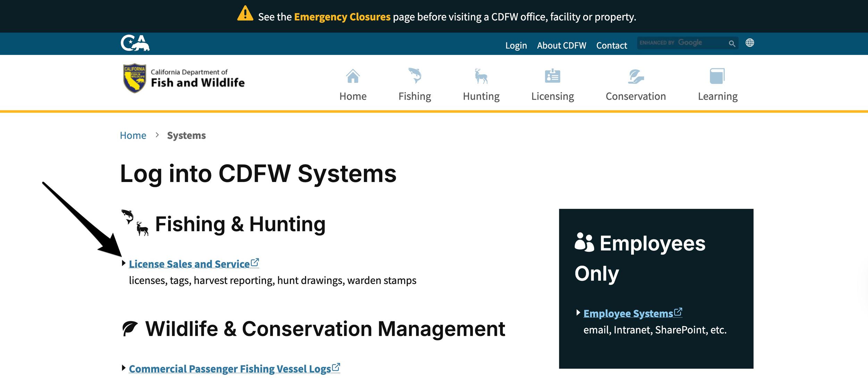
Task: Click the Home house icon in navigation
Action: [352, 76]
